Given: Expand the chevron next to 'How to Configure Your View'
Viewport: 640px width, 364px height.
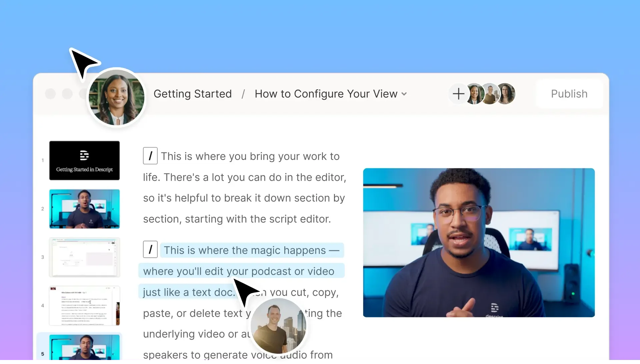Looking at the screenshot, I should tap(404, 94).
